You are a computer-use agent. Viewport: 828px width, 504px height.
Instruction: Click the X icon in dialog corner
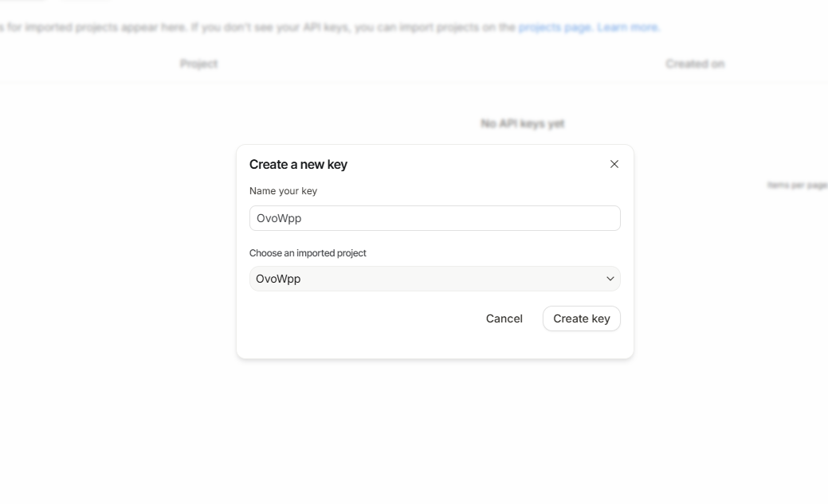coord(614,164)
